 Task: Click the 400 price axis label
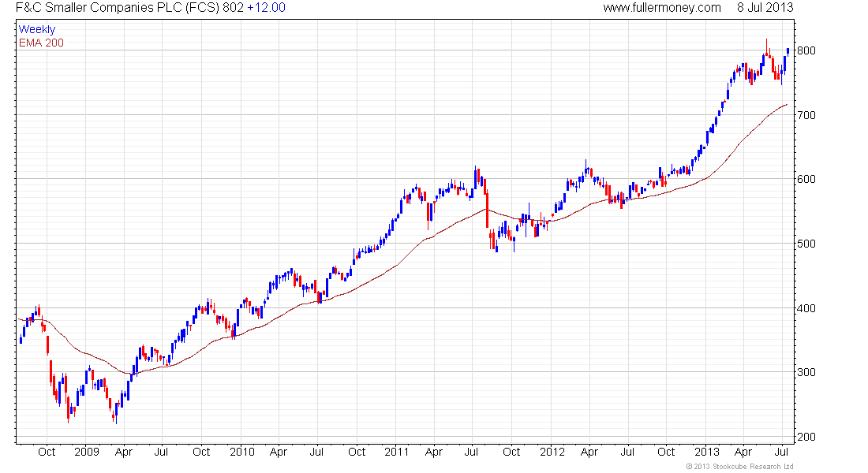(806, 308)
